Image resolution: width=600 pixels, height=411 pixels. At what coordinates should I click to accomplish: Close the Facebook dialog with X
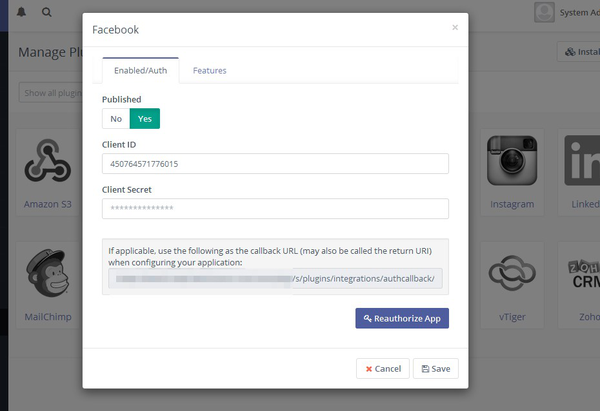click(455, 28)
